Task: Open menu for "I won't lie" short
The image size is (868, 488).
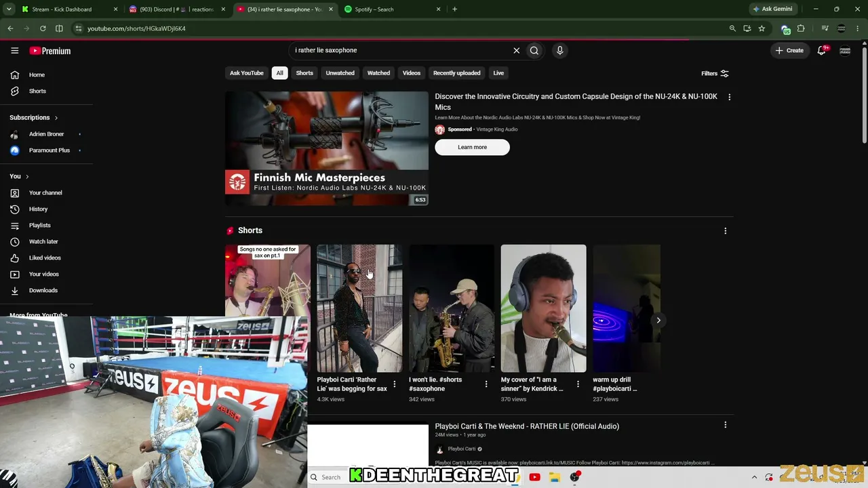Action: pos(486,384)
